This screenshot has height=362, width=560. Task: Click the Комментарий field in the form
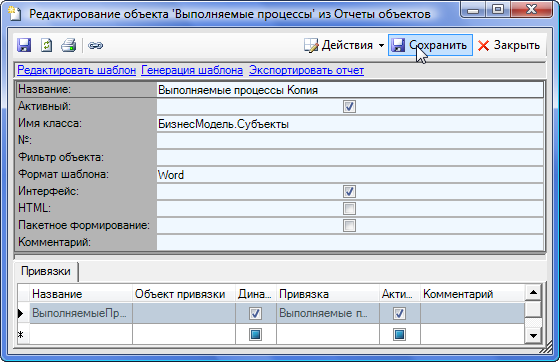click(x=350, y=242)
